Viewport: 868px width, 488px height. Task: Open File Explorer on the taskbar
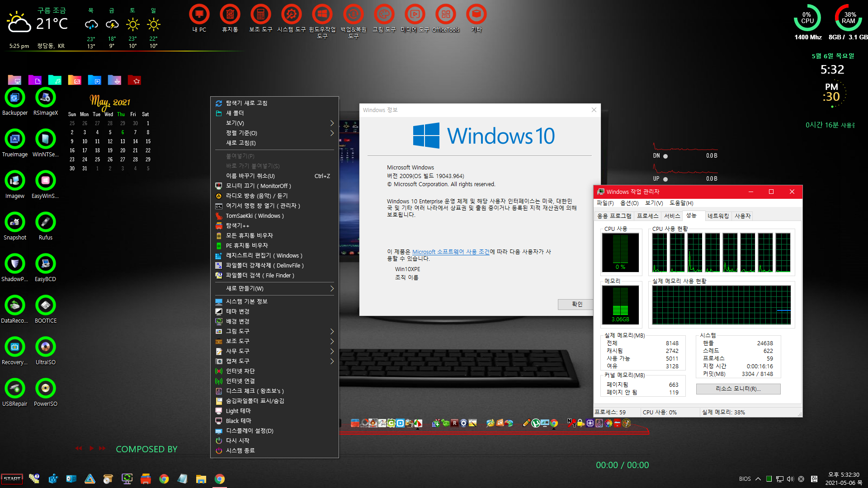pos(201,479)
